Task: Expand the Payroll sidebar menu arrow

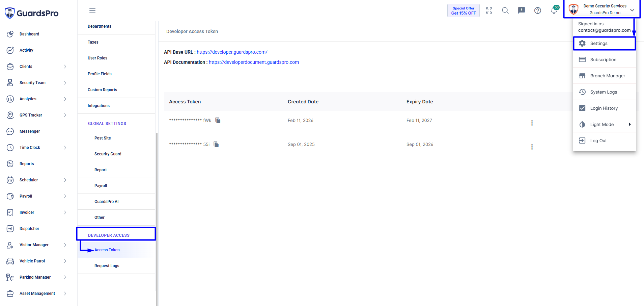Action: pyautogui.click(x=65, y=196)
